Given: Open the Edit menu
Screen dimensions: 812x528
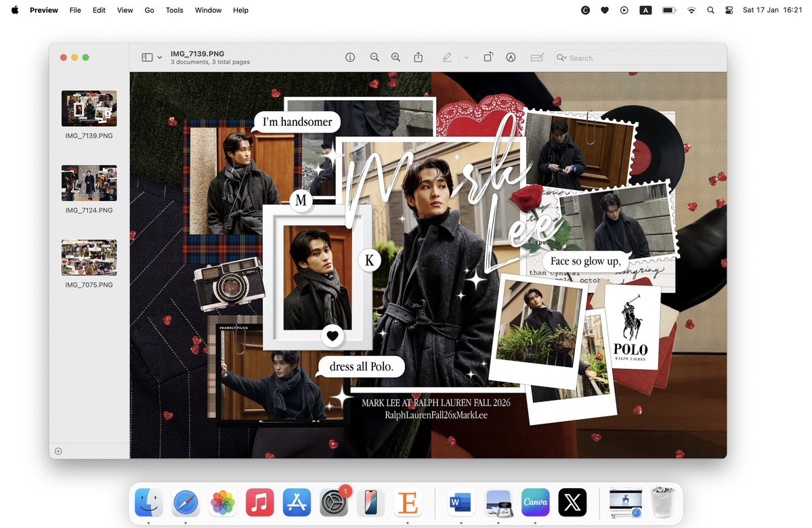Looking at the screenshot, I should tap(99, 10).
